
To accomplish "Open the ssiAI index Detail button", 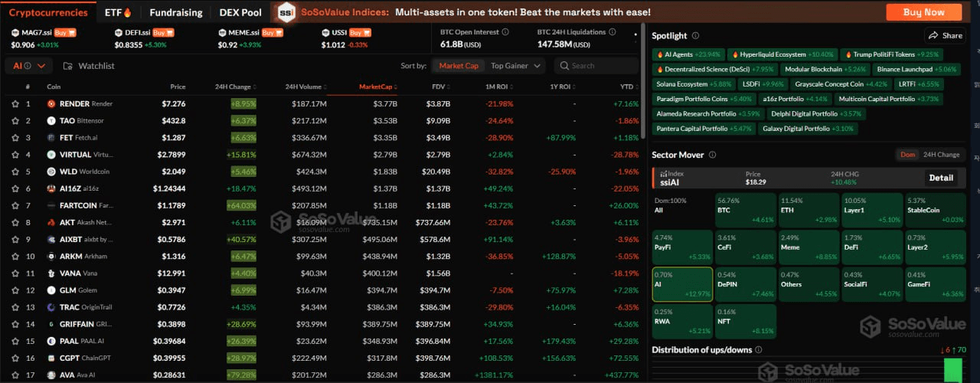I will click(941, 178).
